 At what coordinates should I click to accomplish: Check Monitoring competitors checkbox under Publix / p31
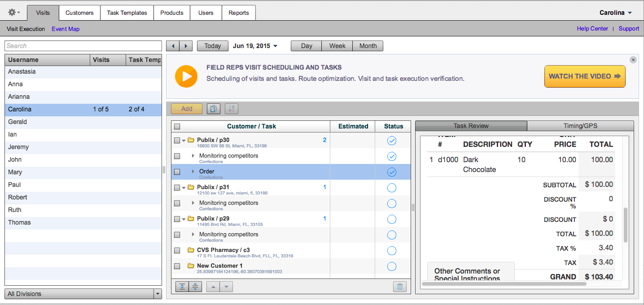pos(177,203)
